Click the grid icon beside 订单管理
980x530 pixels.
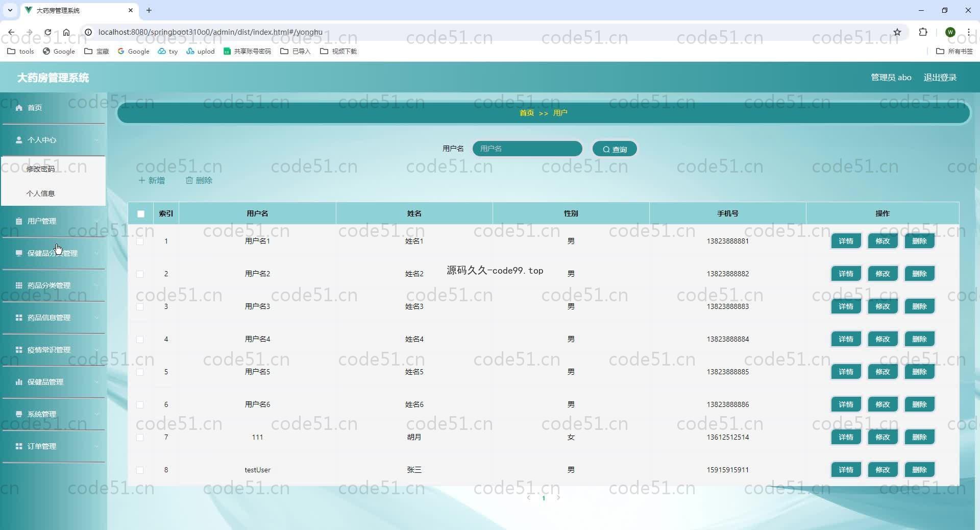tap(19, 446)
